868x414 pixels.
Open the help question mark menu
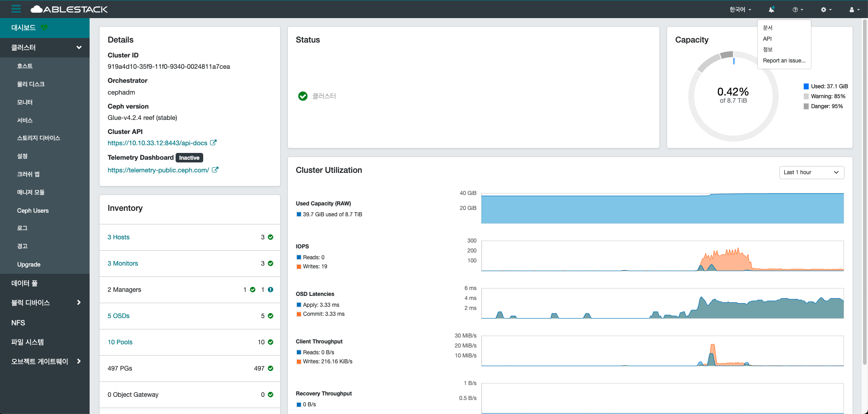(797, 10)
